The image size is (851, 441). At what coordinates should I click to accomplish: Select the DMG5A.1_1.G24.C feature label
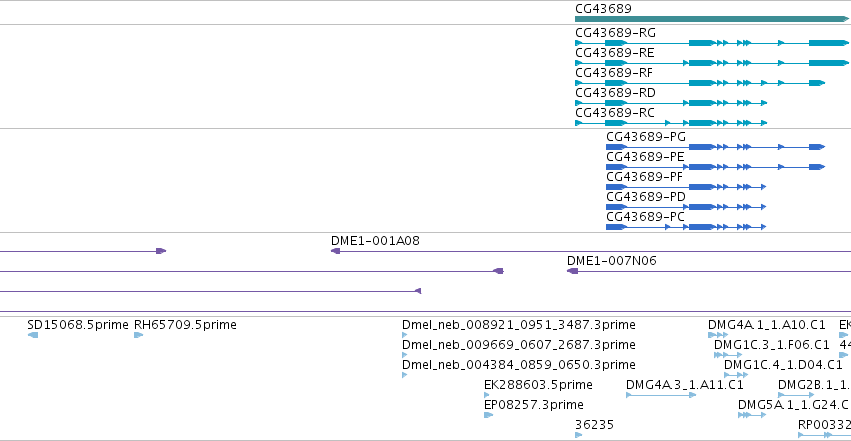[x=793, y=405]
